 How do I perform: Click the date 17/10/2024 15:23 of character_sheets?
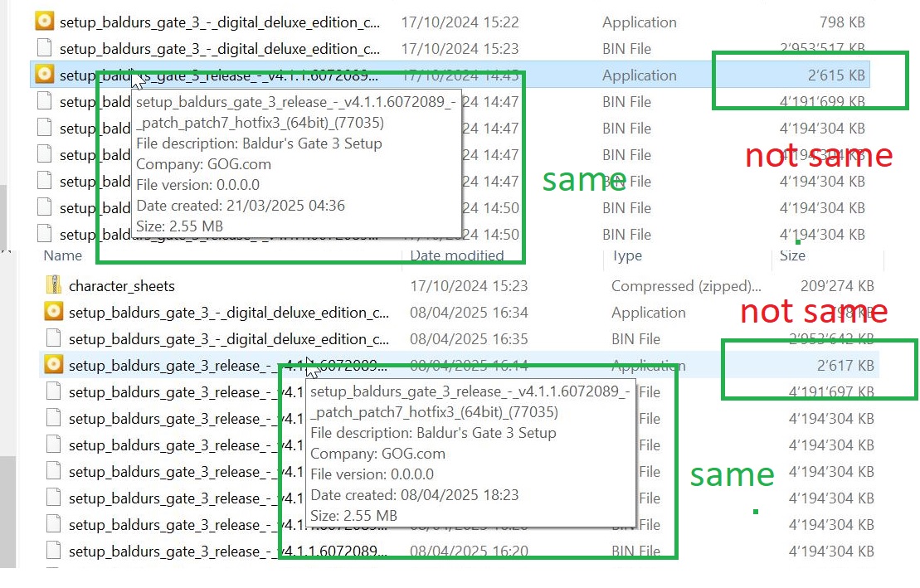[x=469, y=286]
